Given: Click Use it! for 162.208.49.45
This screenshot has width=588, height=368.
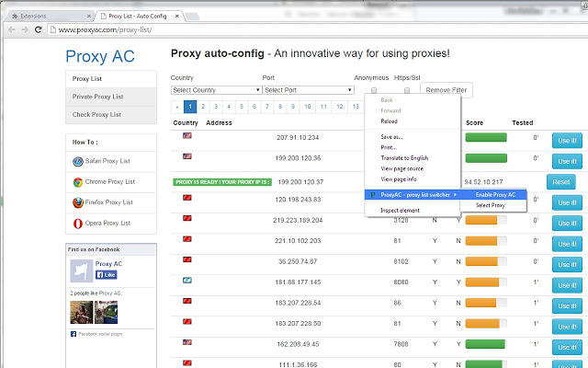Looking at the screenshot, I should click(567, 347).
